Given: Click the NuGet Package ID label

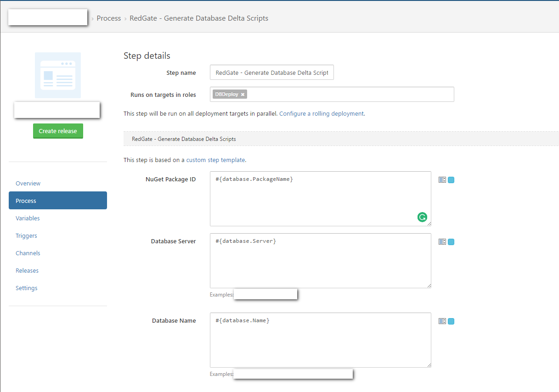Looking at the screenshot, I should click(x=171, y=179).
